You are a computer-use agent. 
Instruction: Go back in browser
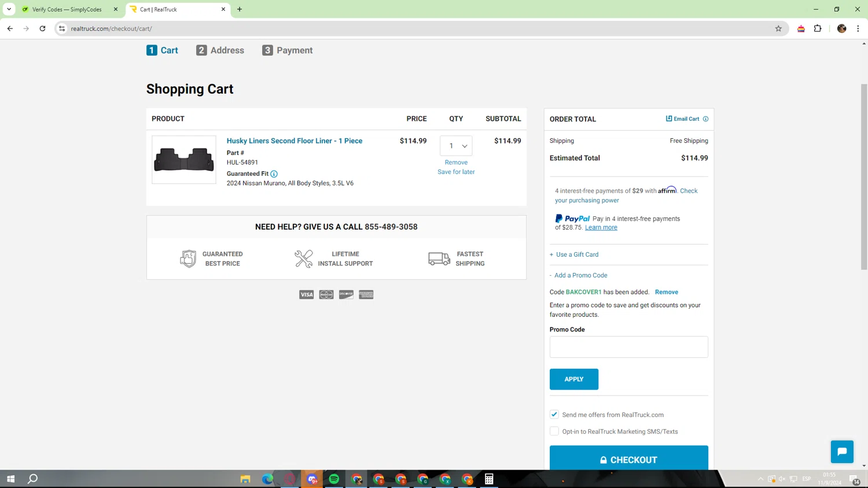click(10, 28)
